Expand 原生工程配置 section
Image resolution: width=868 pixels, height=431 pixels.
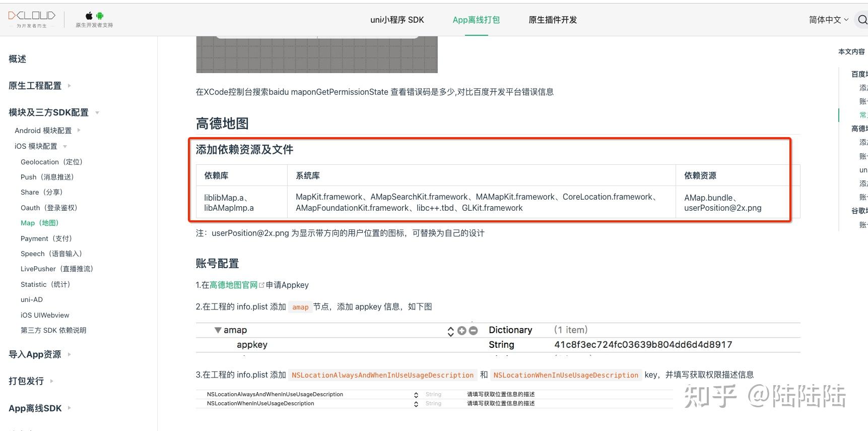pyautogui.click(x=40, y=86)
